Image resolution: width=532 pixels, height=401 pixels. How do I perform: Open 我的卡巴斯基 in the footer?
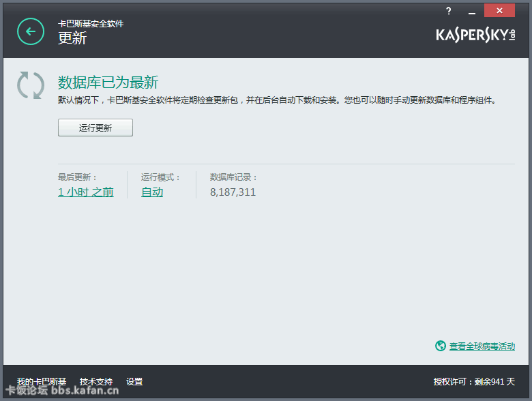42,382
